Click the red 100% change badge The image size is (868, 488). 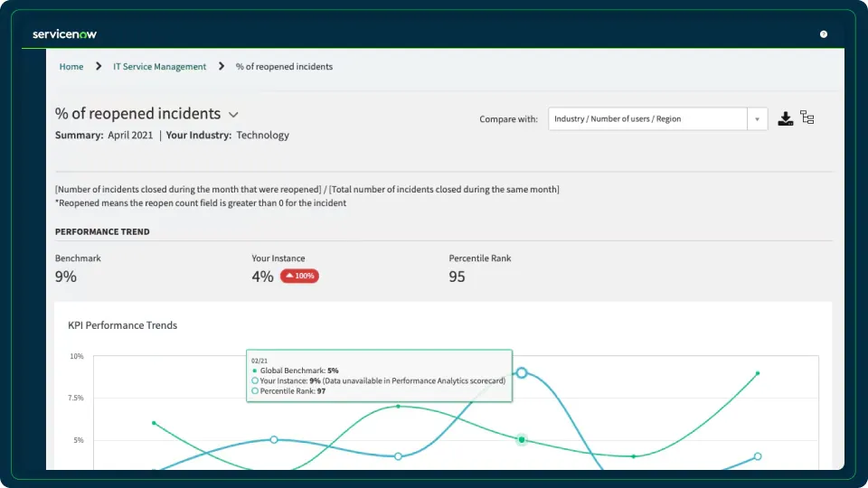299,276
